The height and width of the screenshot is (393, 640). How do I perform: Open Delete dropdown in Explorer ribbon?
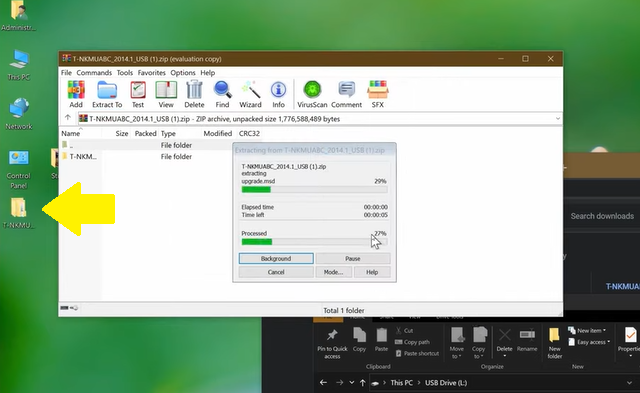click(504, 356)
